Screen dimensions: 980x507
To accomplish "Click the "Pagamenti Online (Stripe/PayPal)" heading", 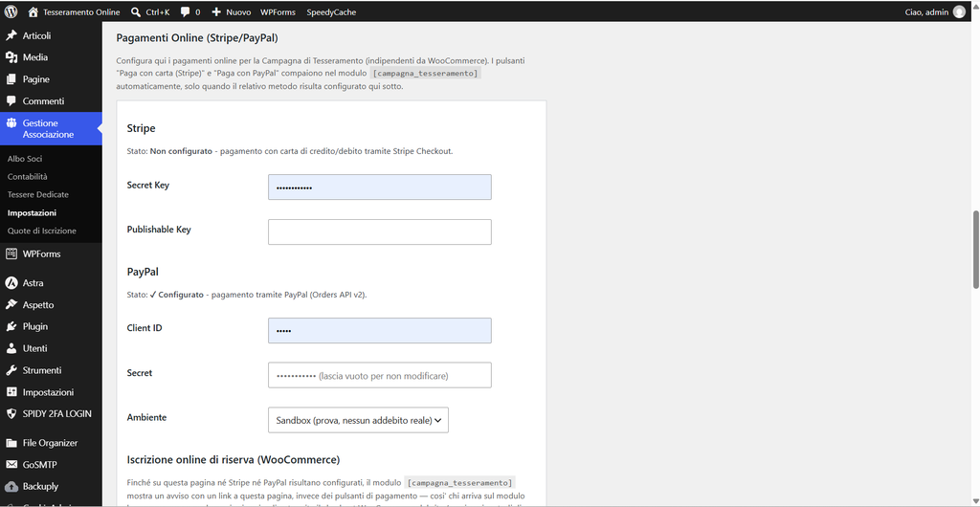I will tap(197, 38).
